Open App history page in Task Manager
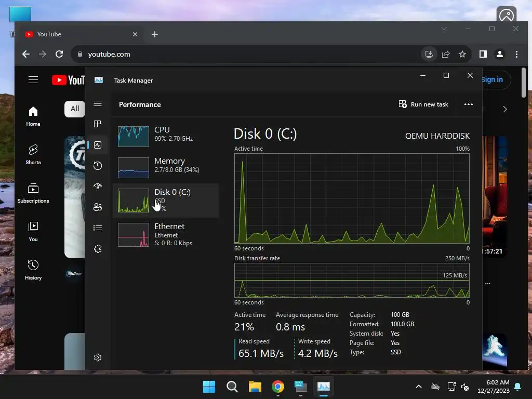This screenshot has width=532, height=399. [98, 166]
